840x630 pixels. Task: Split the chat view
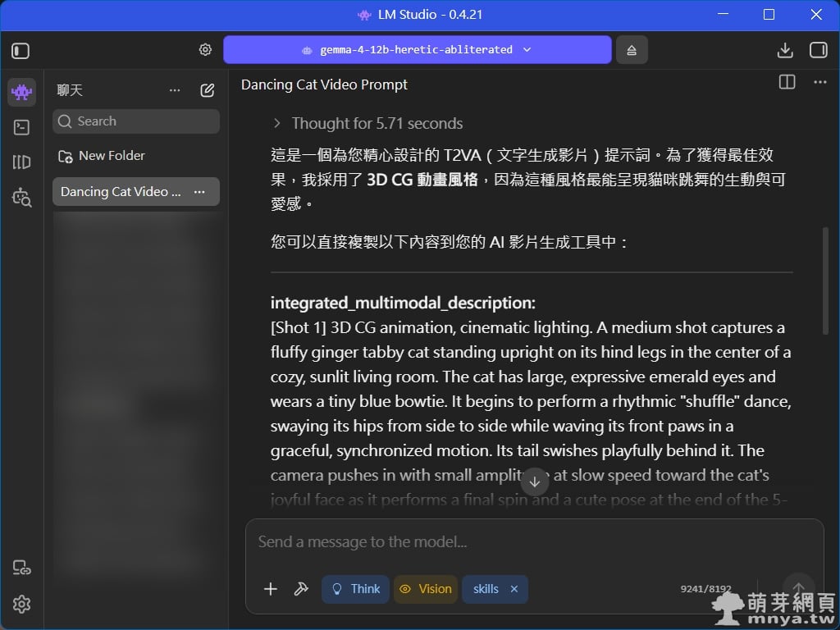[787, 83]
